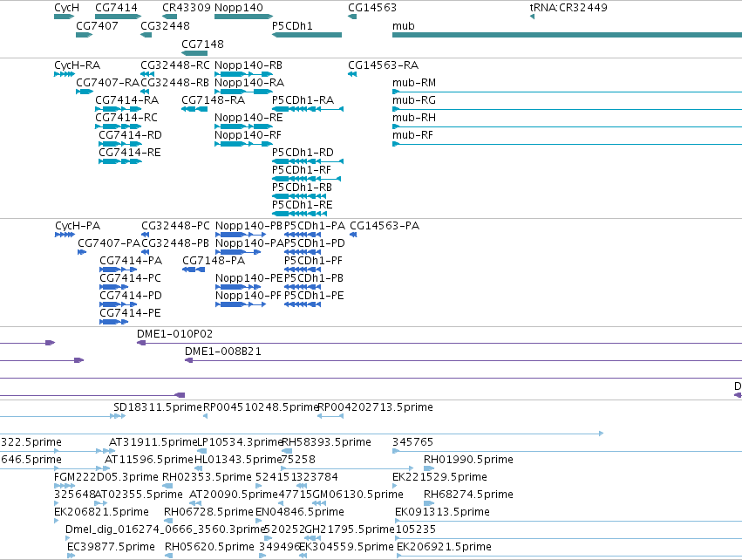Viewport: 742px width, 560px height.
Task: Click the EK206921.5prime EST label
Action: coord(444,547)
